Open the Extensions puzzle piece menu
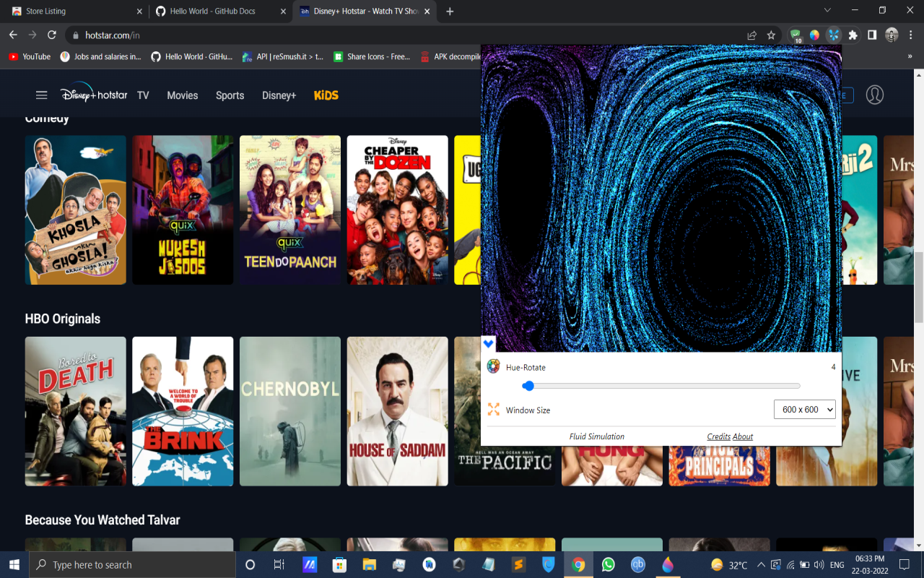The image size is (924, 578). tap(853, 35)
